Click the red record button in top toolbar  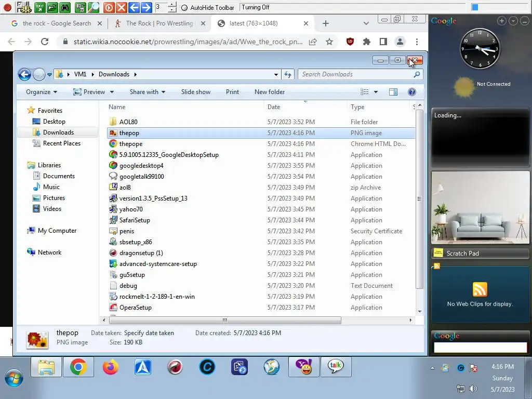click(x=7, y=7)
